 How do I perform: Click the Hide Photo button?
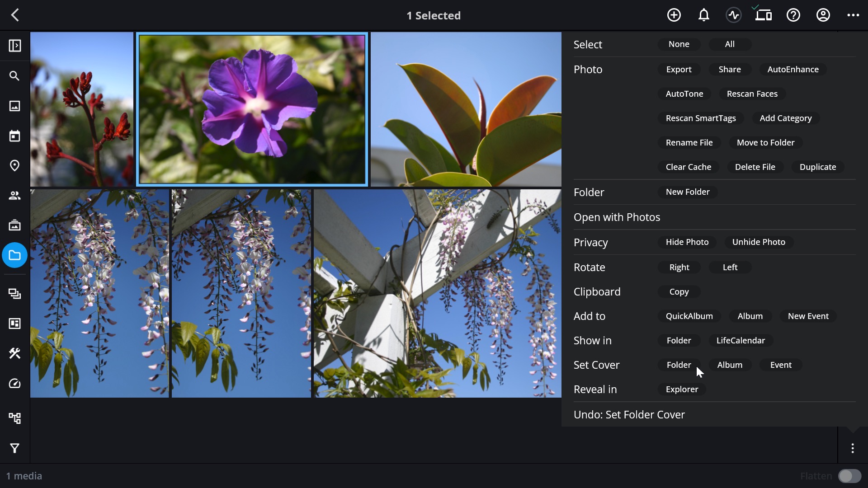click(x=687, y=242)
